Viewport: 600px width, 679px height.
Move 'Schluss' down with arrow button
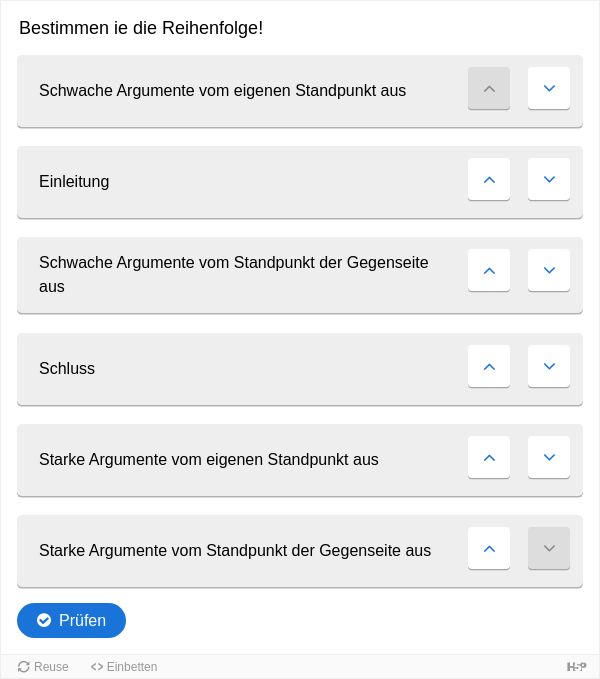tap(549, 366)
